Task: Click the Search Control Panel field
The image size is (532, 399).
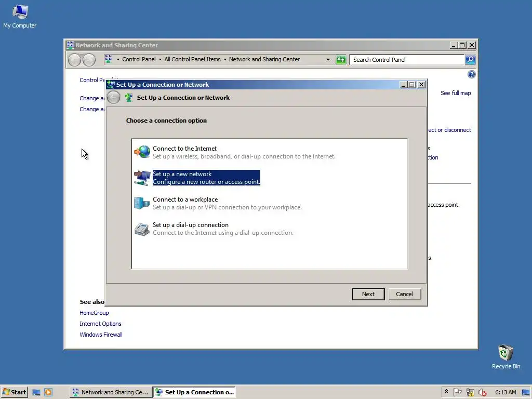Action: pos(407,60)
